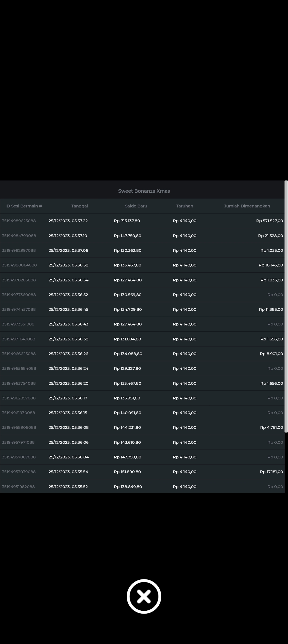Screen dimensions: 288x644
Task: Open session ID 35194984799088
Action: [19, 236]
